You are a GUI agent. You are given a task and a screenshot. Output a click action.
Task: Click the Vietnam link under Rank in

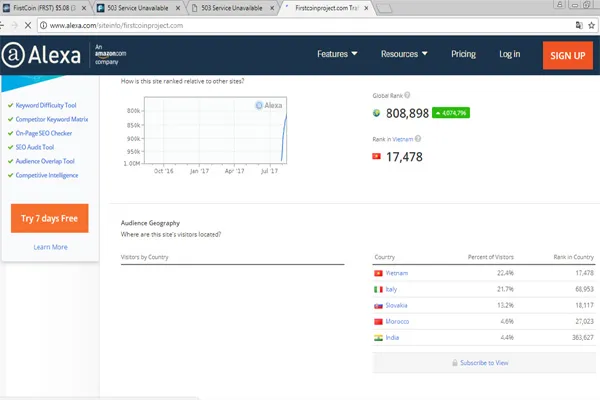click(403, 139)
